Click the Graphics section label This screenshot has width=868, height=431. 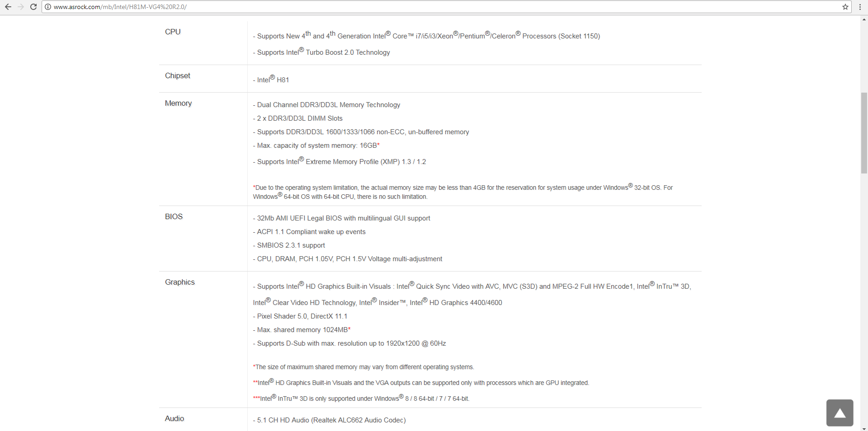point(180,282)
